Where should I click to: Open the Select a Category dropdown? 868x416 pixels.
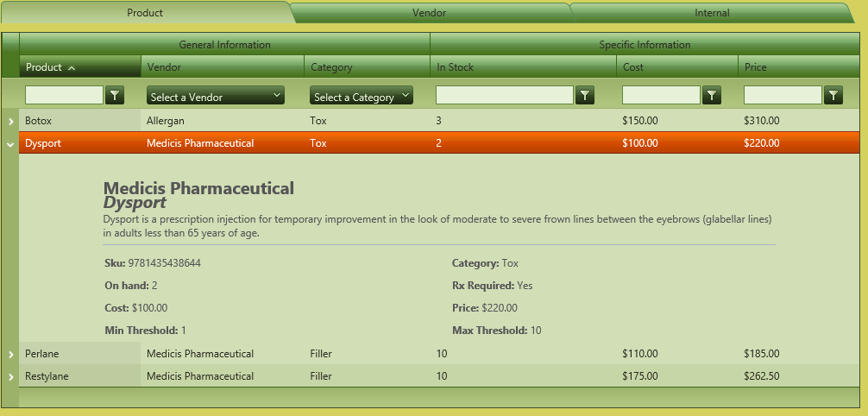pyautogui.click(x=362, y=95)
